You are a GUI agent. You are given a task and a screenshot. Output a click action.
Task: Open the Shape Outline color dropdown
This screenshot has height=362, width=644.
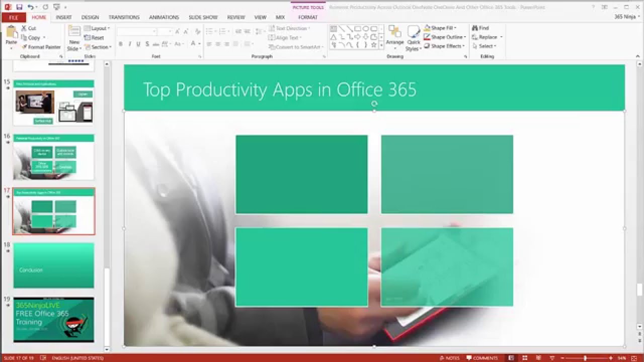(445, 37)
